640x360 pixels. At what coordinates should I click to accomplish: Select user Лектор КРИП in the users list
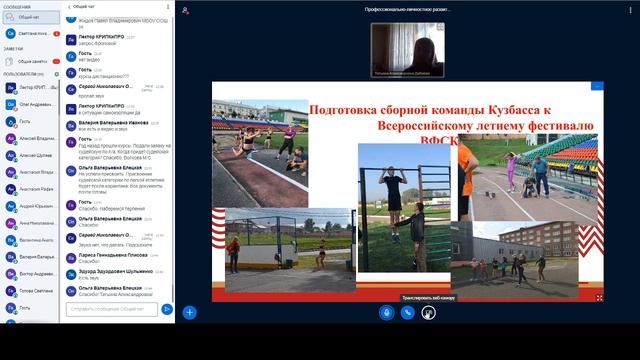(31, 87)
